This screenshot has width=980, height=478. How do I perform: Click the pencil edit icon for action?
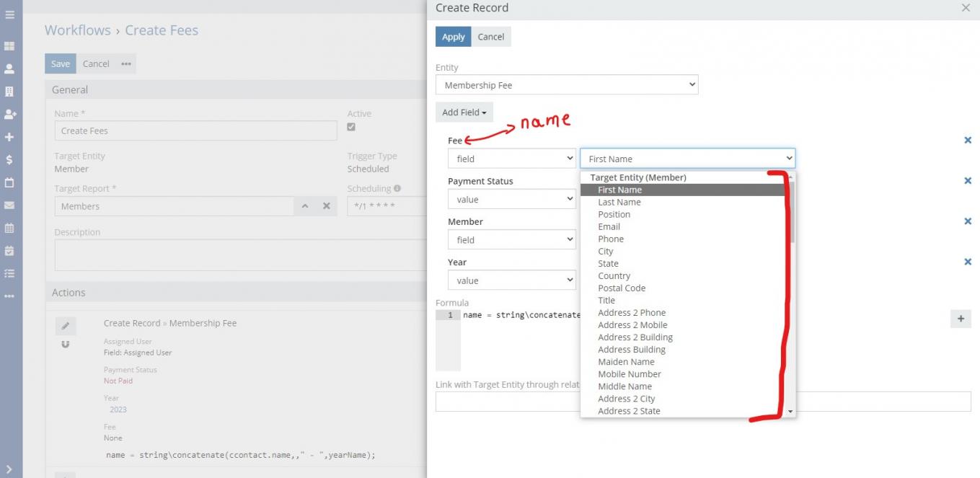coord(66,326)
